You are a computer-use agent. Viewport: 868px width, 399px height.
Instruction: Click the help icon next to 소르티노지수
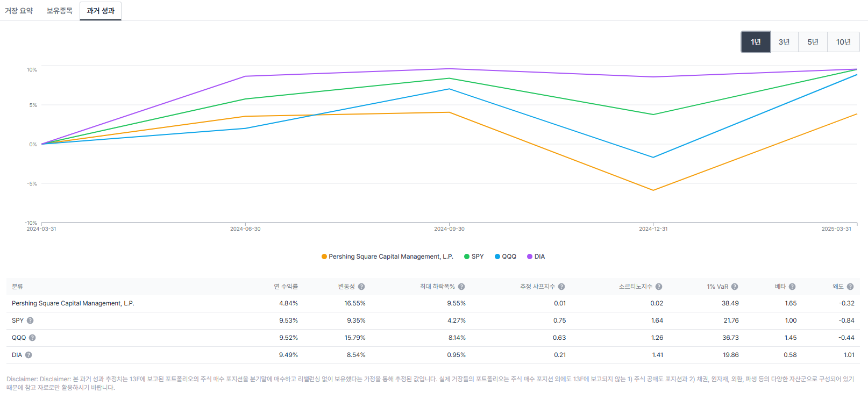659,287
